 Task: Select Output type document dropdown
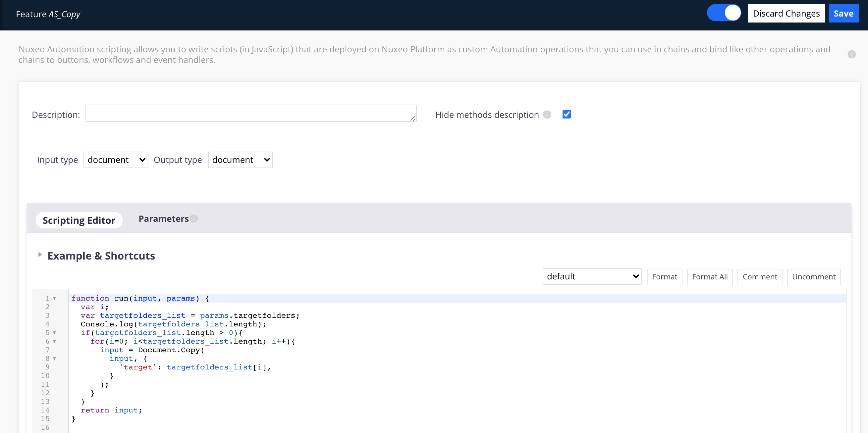point(239,159)
